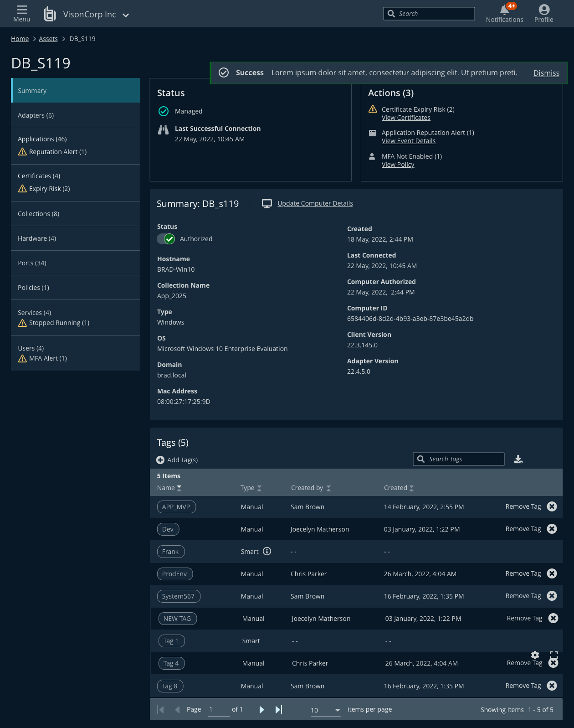This screenshot has width=574, height=728.
Task: Click inside the Search Tags field
Action: pyautogui.click(x=462, y=459)
